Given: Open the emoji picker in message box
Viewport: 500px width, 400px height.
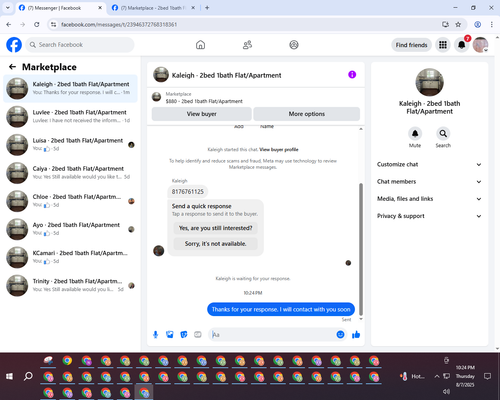Looking at the screenshot, I should (340, 334).
